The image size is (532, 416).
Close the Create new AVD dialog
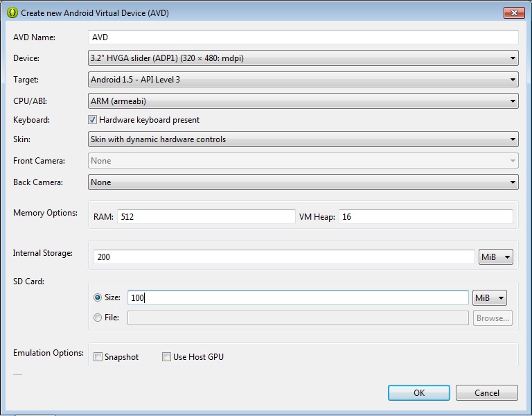[514, 13]
